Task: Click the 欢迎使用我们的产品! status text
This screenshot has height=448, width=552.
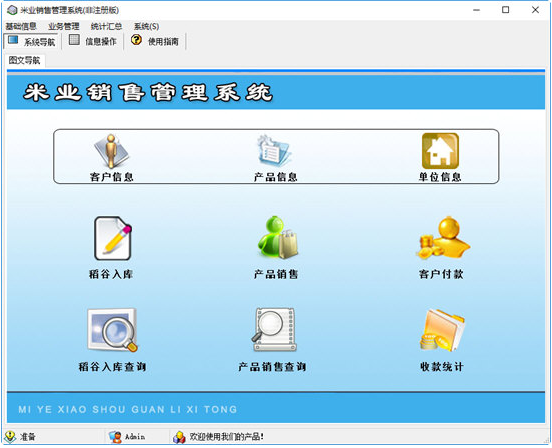Action: click(x=227, y=437)
